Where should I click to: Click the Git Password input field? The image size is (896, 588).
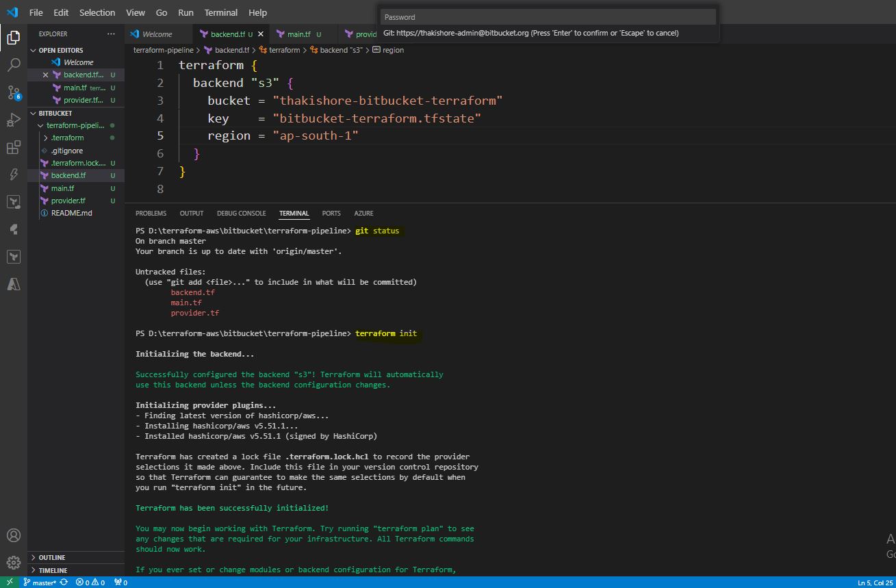point(548,17)
